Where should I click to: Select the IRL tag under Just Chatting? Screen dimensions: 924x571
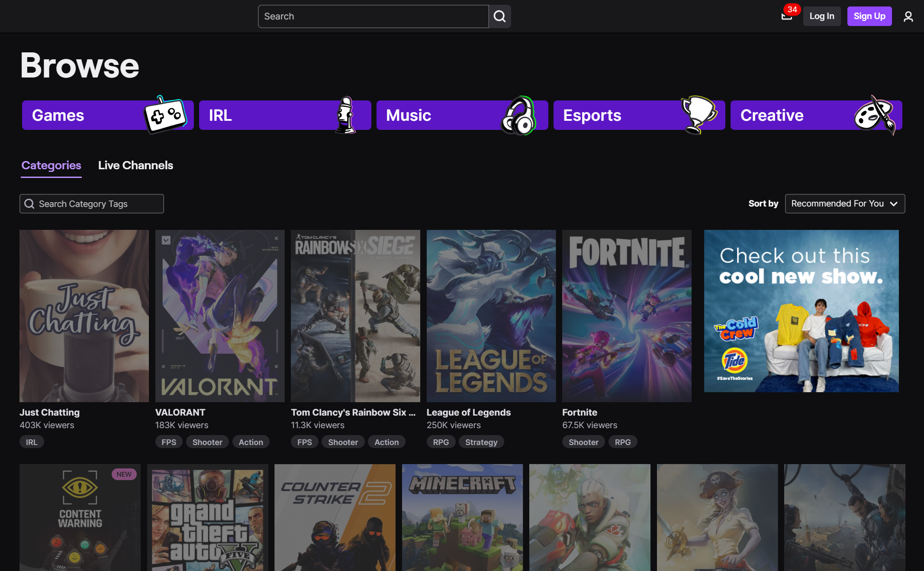coord(32,442)
